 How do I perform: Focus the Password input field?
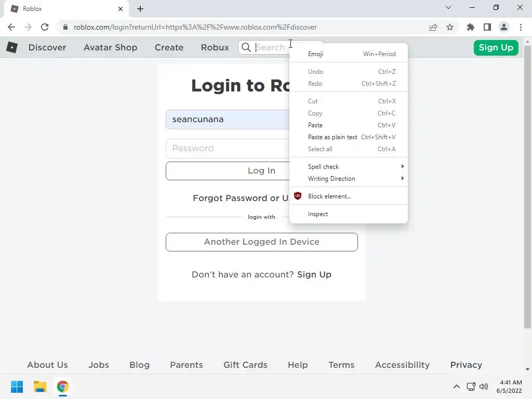click(228, 148)
